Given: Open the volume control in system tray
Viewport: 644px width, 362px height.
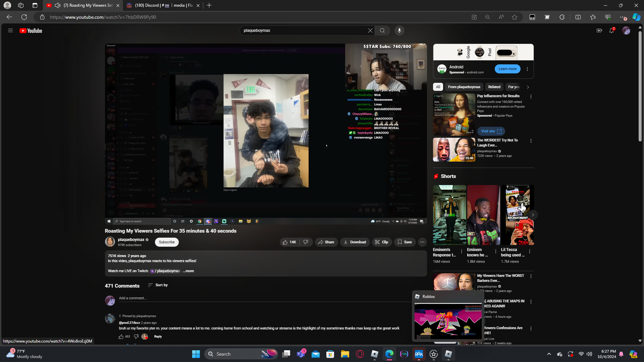Looking at the screenshot, I should pos(589,354).
